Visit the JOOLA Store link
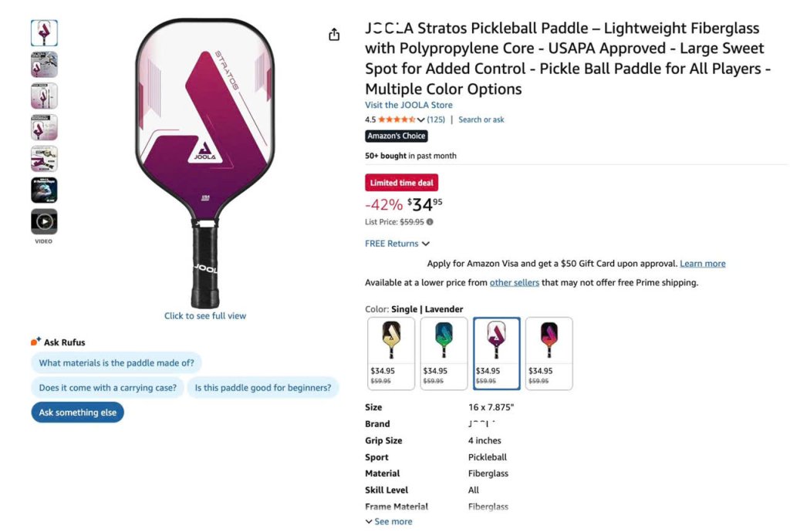This screenshot has height=532, width=790. pos(409,105)
